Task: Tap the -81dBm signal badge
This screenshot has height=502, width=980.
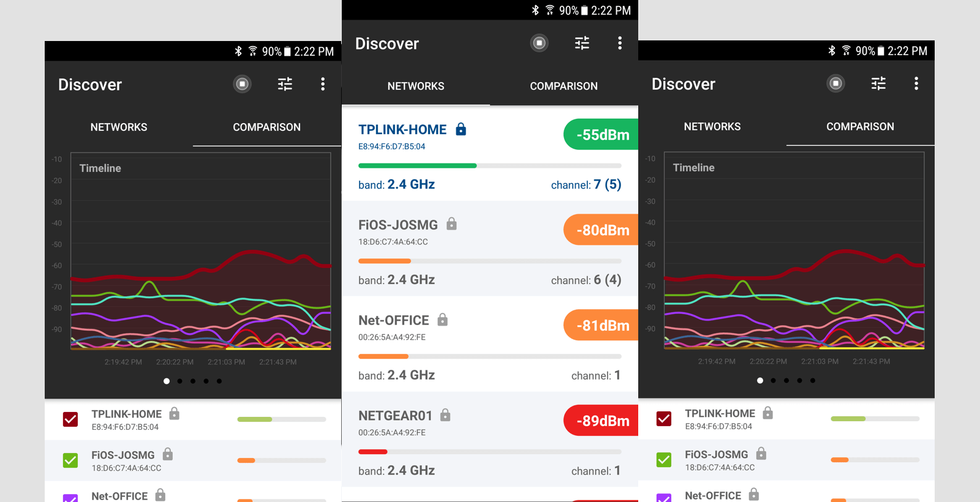Action: point(601,326)
